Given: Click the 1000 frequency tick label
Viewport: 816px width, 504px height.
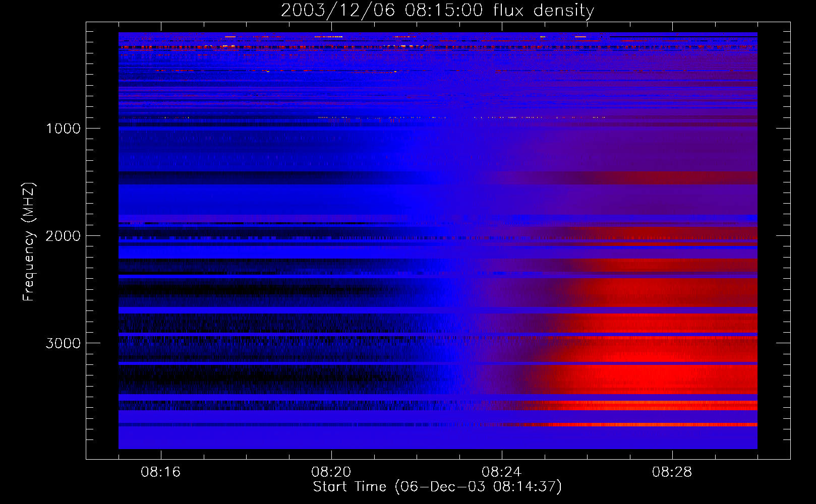Looking at the screenshot, I should pyautogui.click(x=63, y=129).
